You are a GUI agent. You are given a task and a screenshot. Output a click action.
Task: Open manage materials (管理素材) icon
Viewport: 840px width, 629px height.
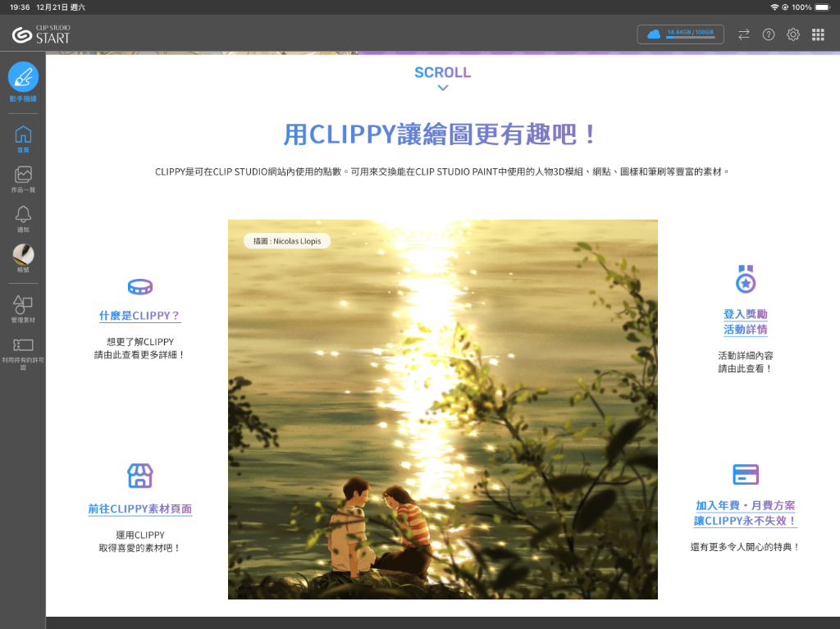click(23, 305)
